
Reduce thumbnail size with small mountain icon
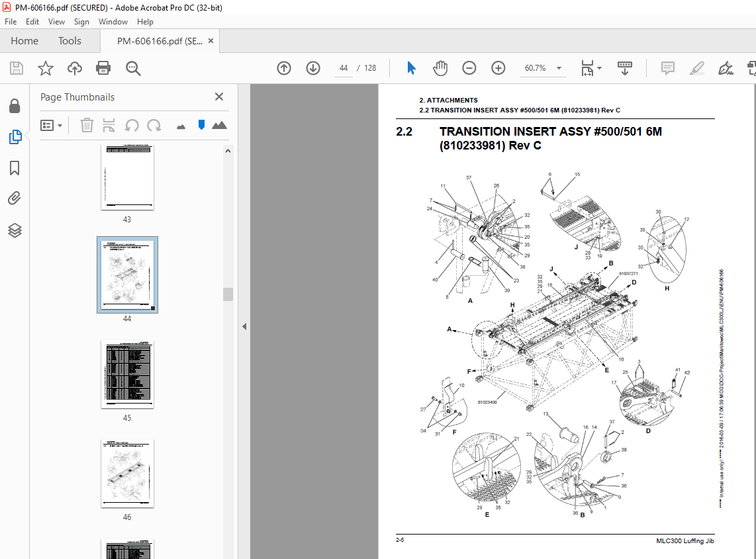coord(181,127)
